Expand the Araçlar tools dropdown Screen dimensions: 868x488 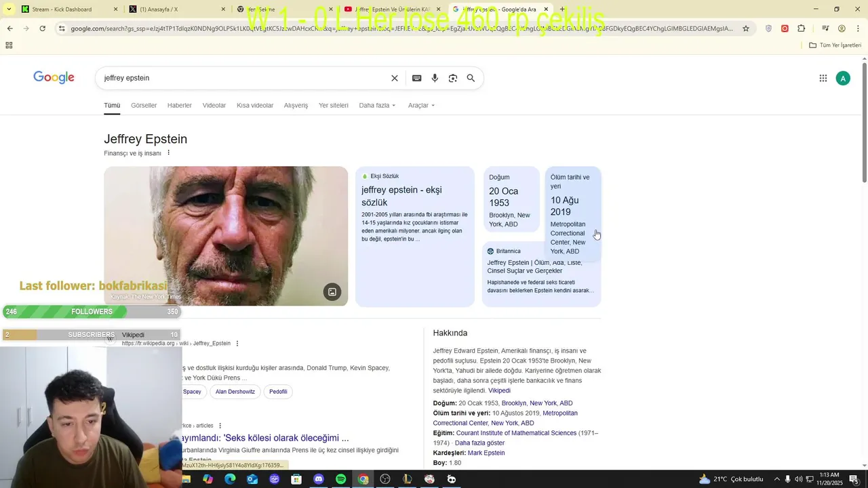click(421, 105)
